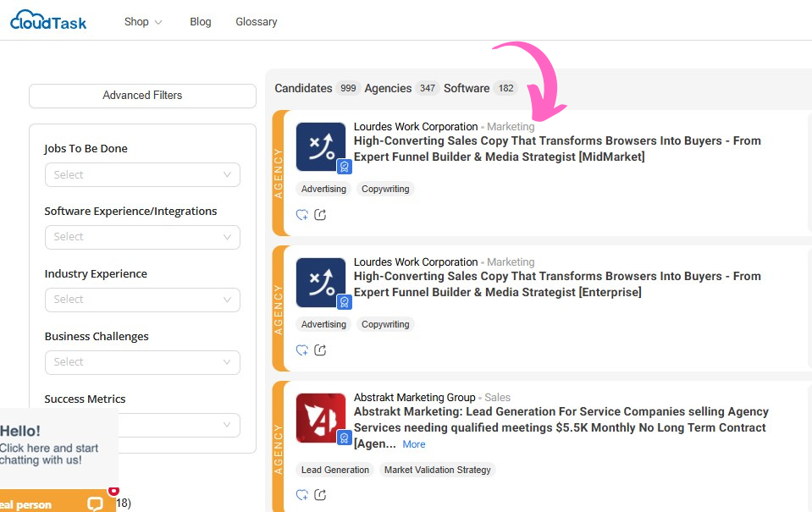The image size is (812, 512).
Task: Switch to the Candidates tab
Action: (316, 89)
